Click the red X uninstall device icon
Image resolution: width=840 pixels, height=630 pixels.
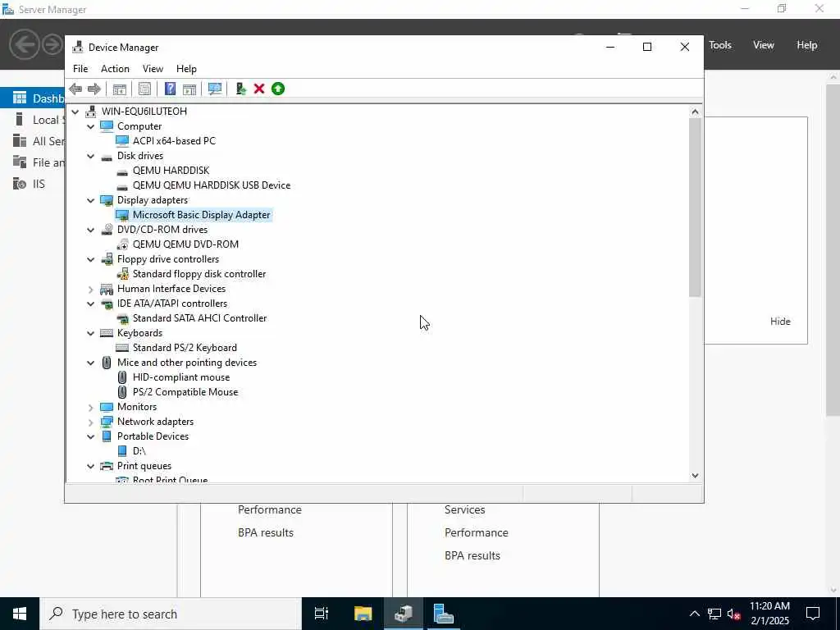point(259,89)
